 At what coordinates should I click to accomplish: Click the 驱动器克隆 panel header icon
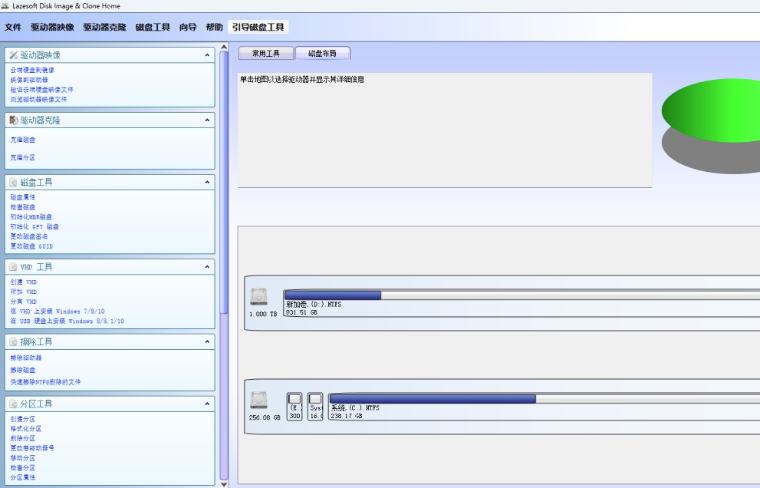[14, 120]
